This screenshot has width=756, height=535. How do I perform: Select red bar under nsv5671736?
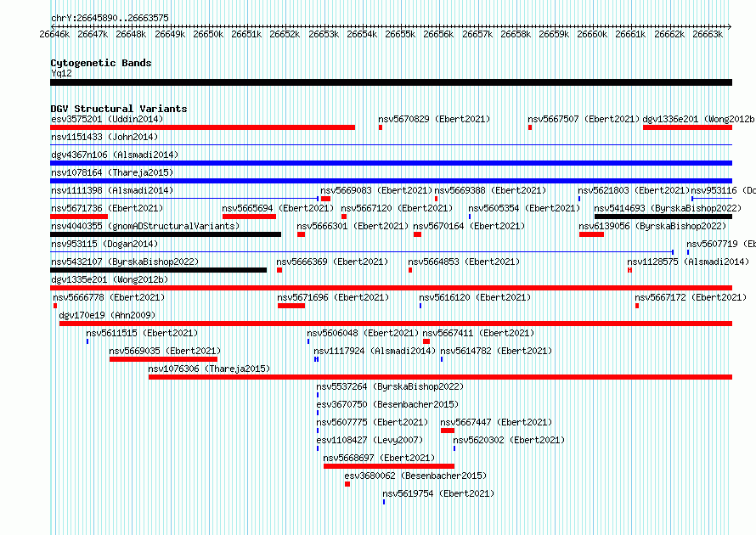coord(79,217)
